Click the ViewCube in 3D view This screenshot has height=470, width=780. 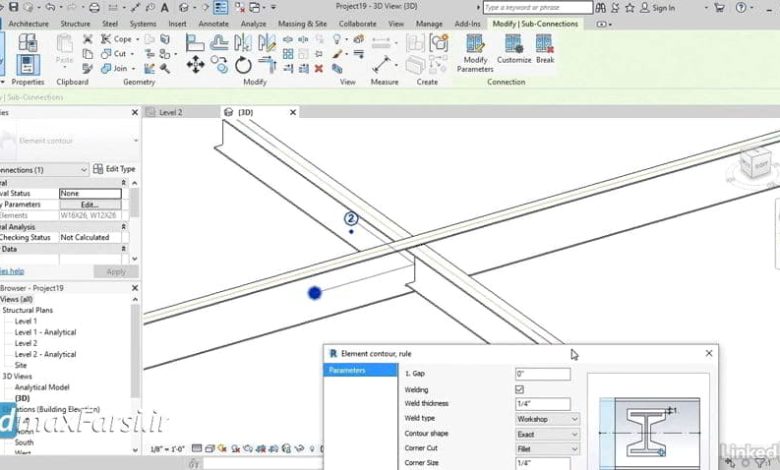(x=755, y=164)
